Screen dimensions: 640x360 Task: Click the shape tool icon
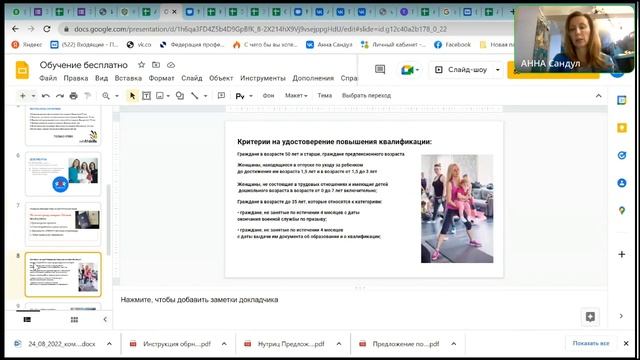click(180, 96)
